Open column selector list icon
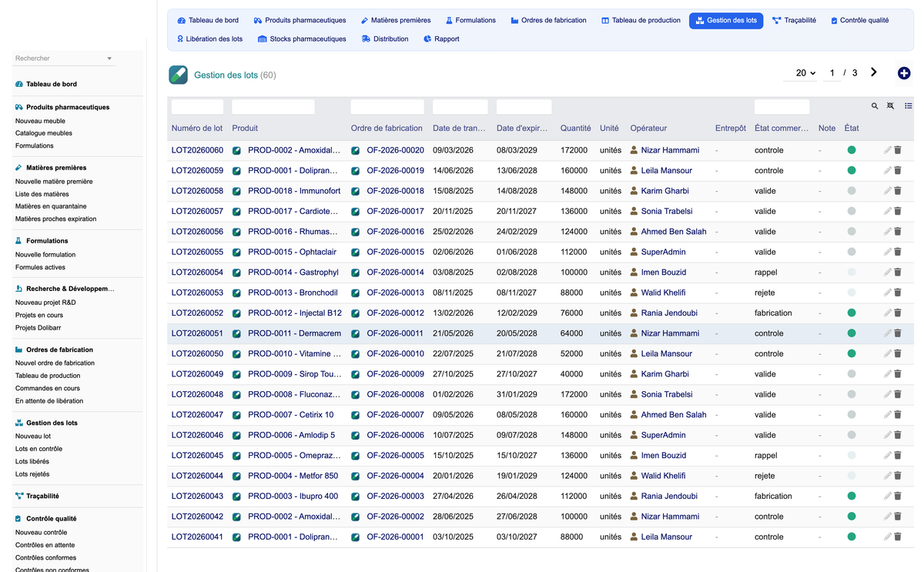Image resolution: width=924 pixels, height=572 pixels. point(909,106)
